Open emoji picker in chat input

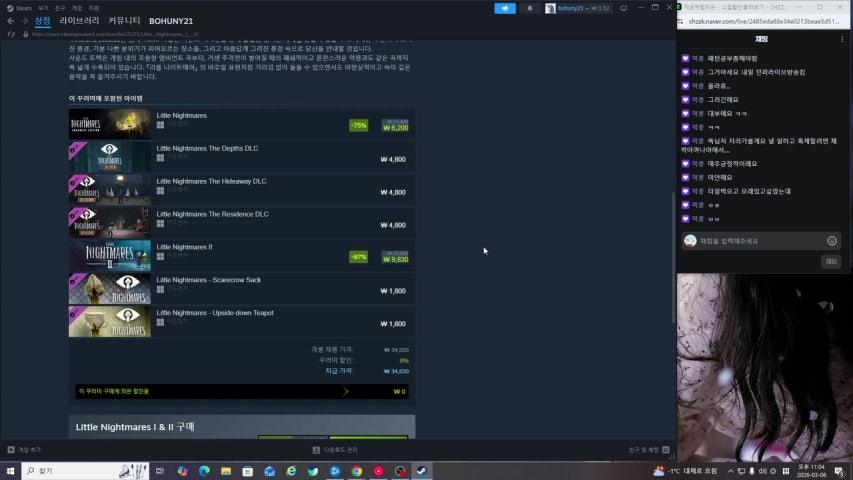click(x=832, y=241)
